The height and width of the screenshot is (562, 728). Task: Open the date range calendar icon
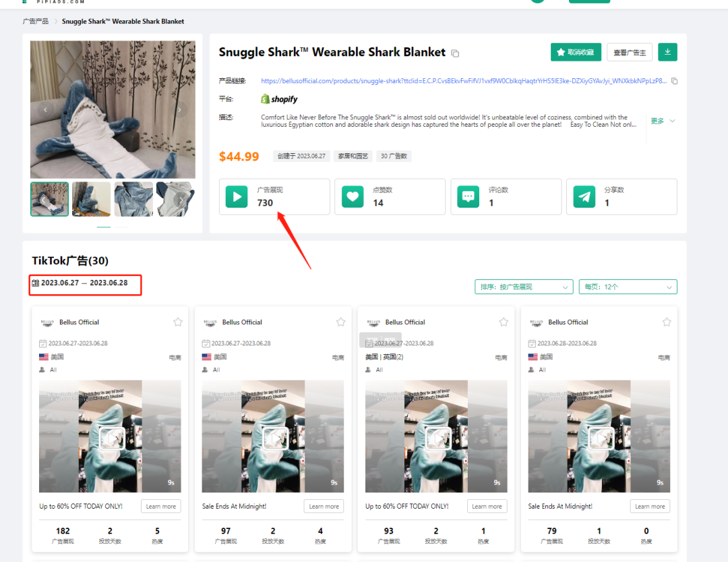[35, 283]
